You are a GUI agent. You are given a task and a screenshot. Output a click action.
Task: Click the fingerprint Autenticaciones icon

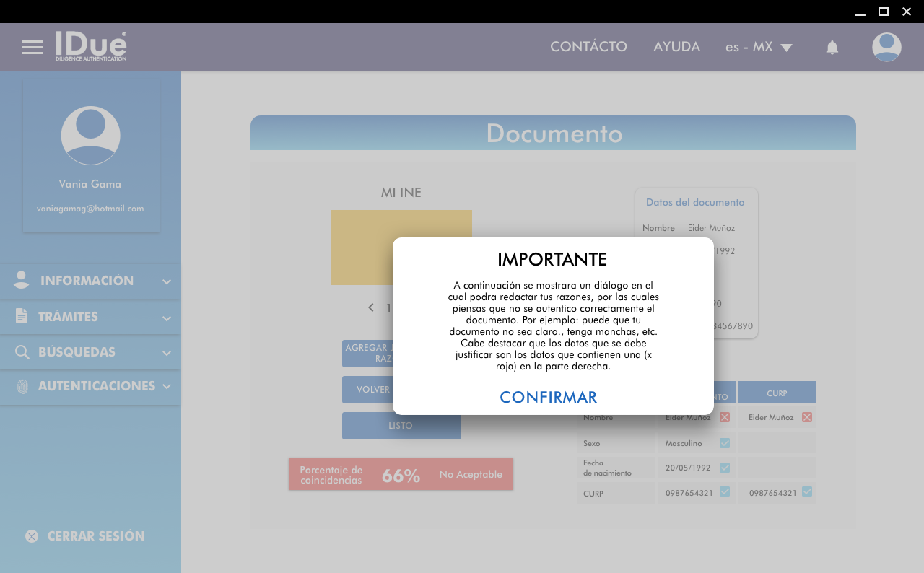(x=22, y=386)
